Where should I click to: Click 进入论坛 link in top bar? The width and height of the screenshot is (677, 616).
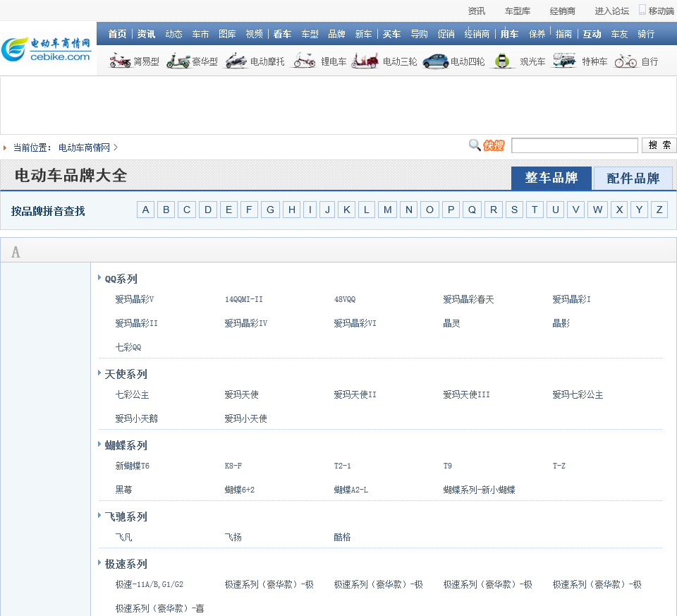click(x=612, y=11)
